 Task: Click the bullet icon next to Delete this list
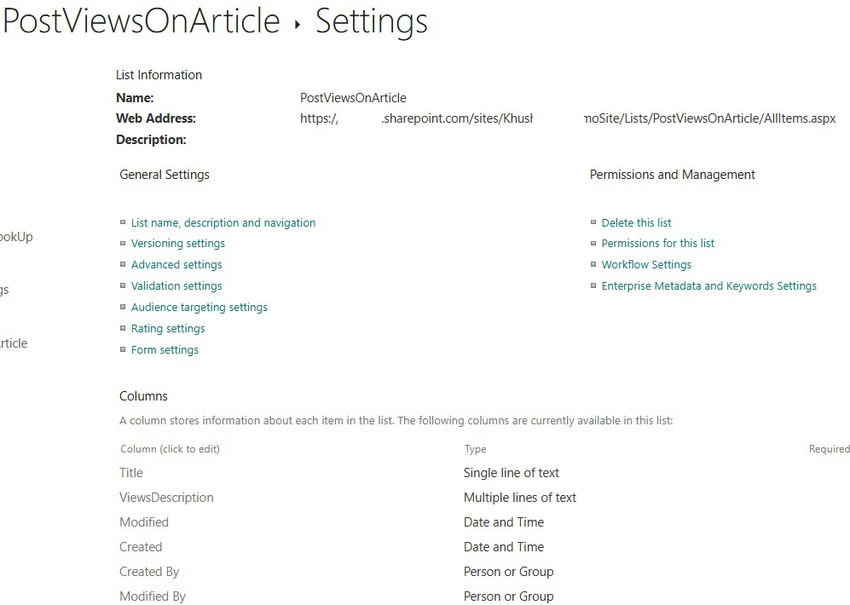point(593,222)
